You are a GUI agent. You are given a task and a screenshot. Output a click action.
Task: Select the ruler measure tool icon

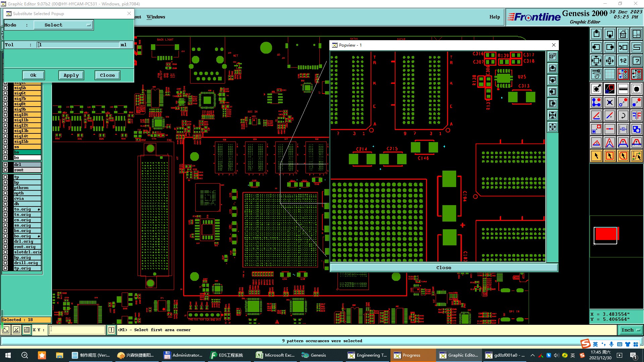click(623, 89)
